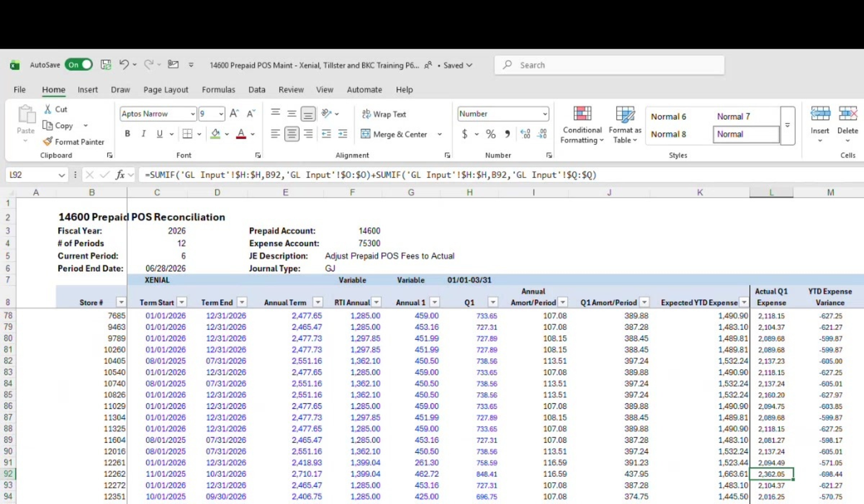Screen dimensions: 864x504
Task: Click the Insert cells icon
Action: (820, 114)
